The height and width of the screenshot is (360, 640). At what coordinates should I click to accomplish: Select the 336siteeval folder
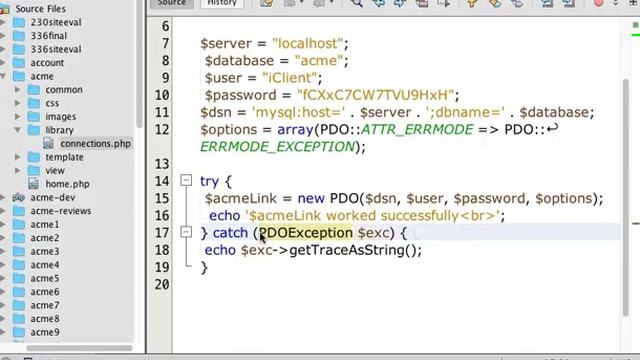tap(56, 49)
